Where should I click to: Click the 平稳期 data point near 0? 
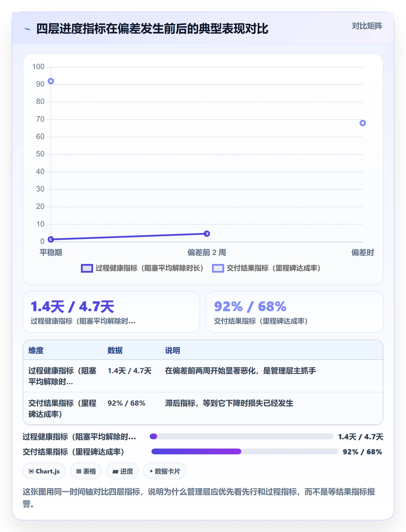[51, 239]
